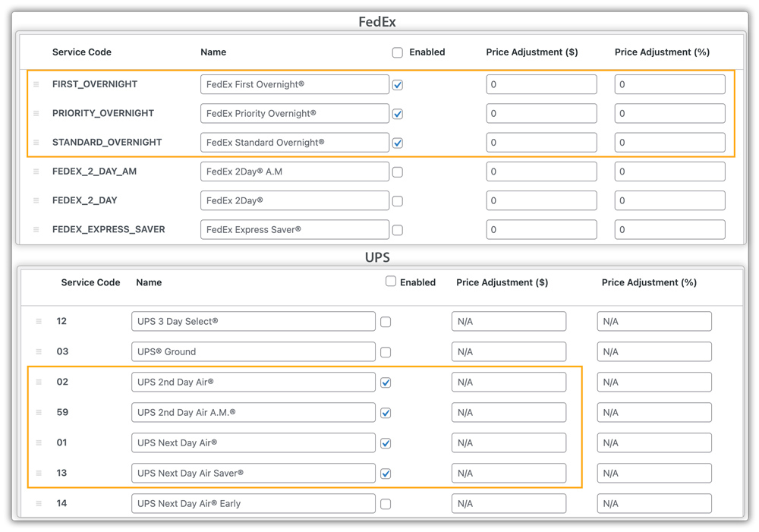The height and width of the screenshot is (532, 759).
Task: Enable UPS Ground checkbox
Action: 386,352
